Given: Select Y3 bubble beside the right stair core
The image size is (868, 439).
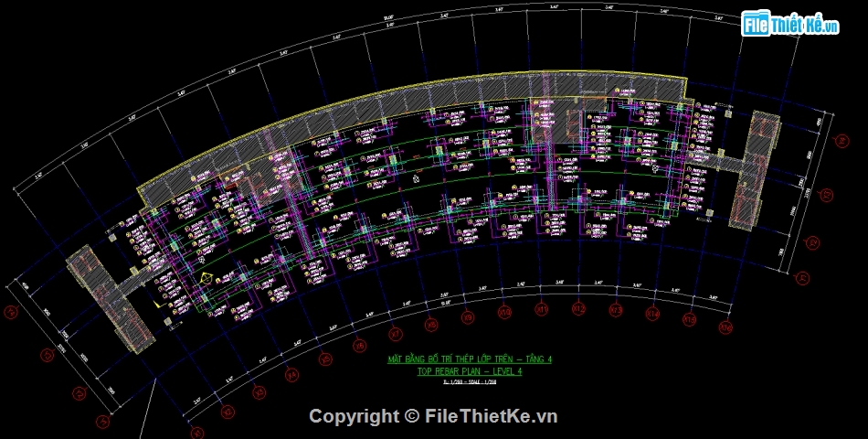Looking at the screenshot, I should 826,195.
